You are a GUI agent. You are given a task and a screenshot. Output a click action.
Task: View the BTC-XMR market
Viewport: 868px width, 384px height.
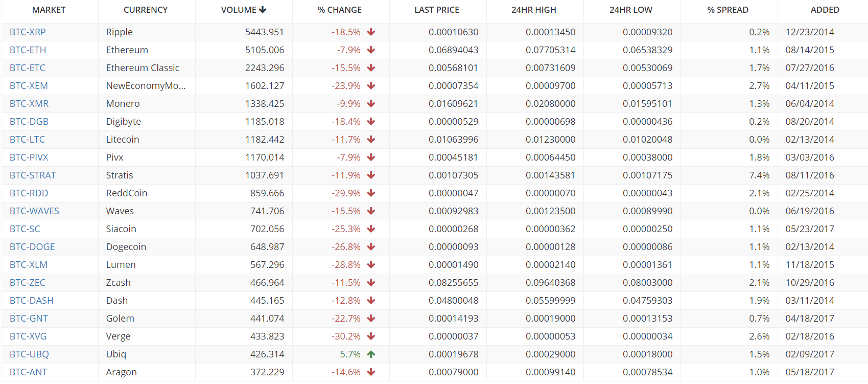click(x=29, y=104)
